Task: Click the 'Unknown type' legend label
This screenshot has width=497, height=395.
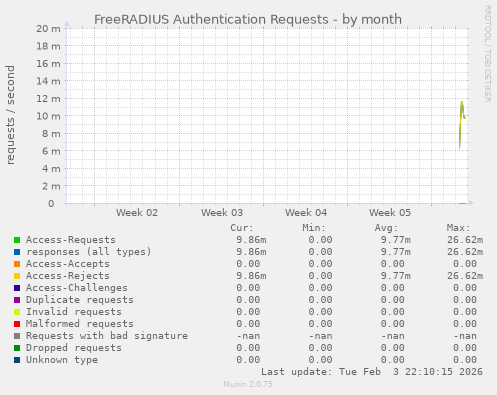Action: [x=62, y=360]
